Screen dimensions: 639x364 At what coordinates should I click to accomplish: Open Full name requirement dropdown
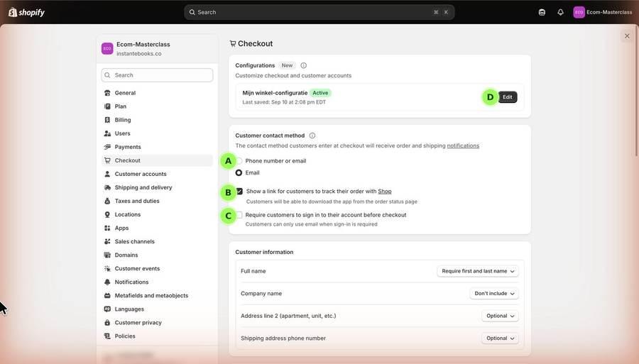478,271
